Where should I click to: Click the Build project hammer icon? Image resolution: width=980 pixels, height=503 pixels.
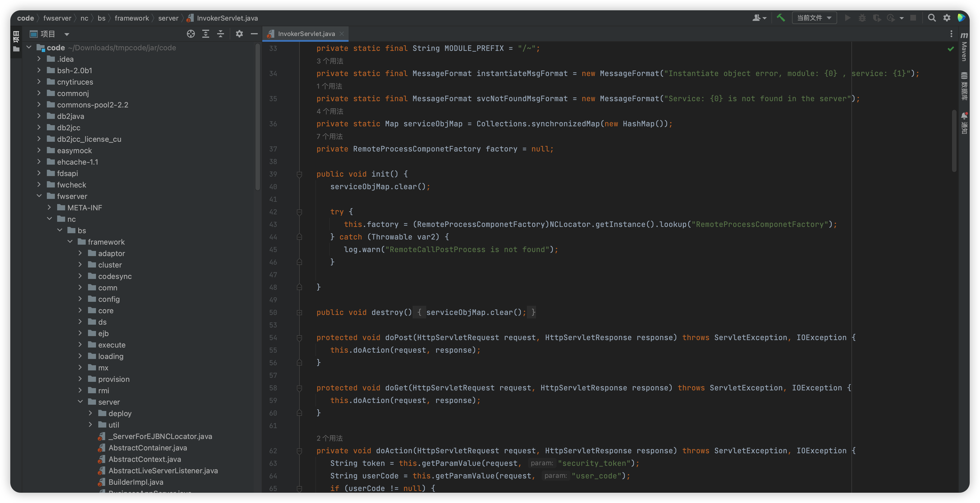pos(780,17)
